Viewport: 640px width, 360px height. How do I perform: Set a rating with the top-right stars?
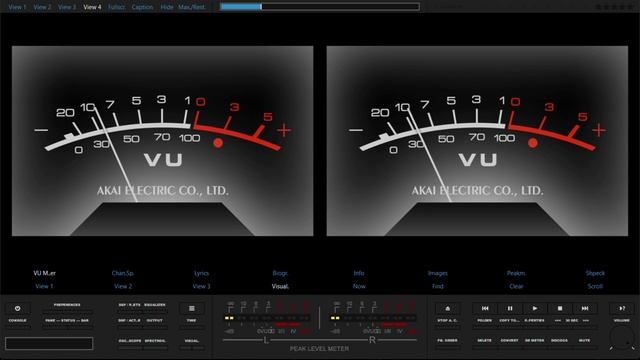tap(615, 7)
